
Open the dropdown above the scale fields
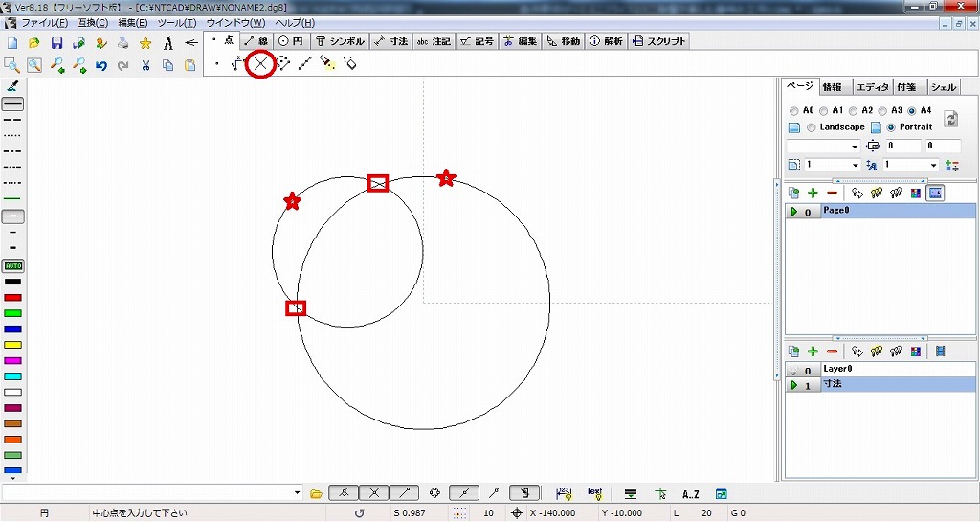click(855, 147)
